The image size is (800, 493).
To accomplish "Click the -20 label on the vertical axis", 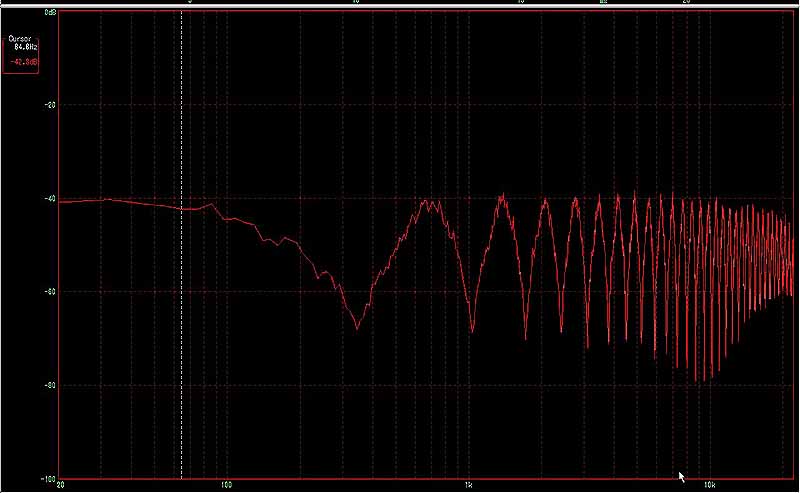I will pos(50,105).
